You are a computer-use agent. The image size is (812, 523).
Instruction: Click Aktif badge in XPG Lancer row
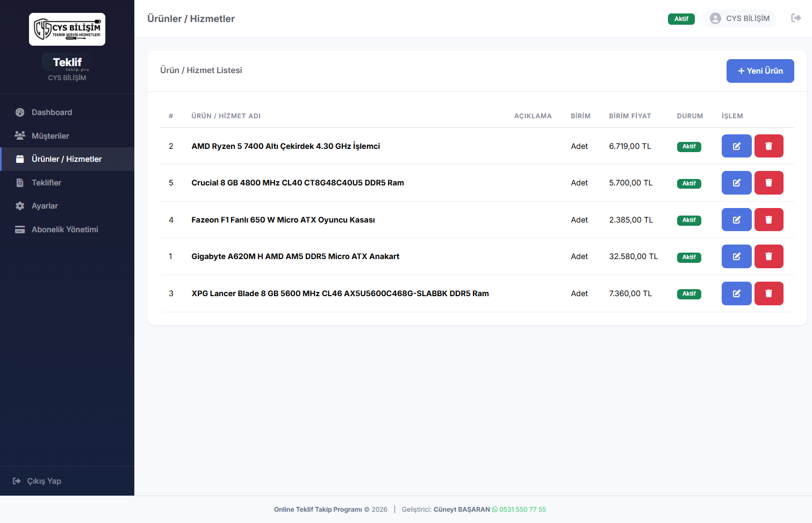coord(689,294)
